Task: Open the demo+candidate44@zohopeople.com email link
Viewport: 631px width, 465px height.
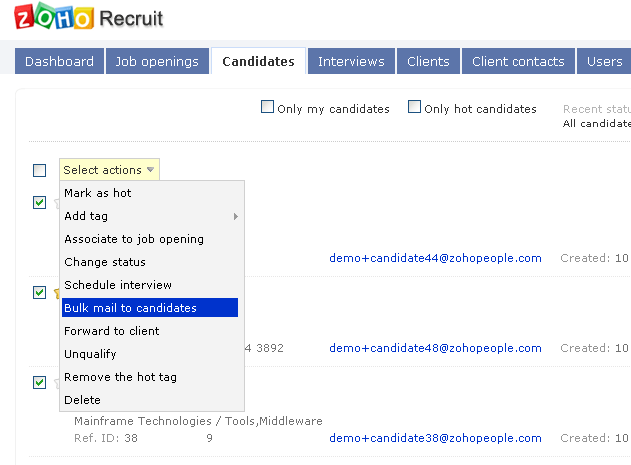Action: point(435,258)
